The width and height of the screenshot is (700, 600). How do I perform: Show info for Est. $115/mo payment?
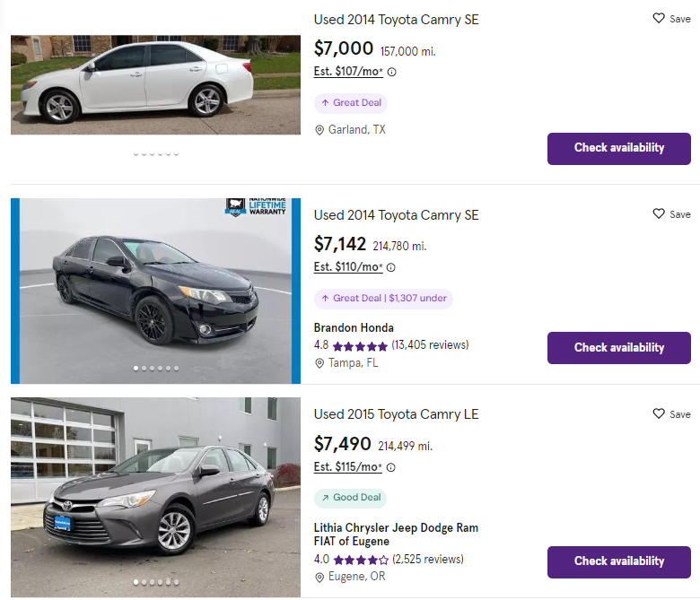click(391, 467)
